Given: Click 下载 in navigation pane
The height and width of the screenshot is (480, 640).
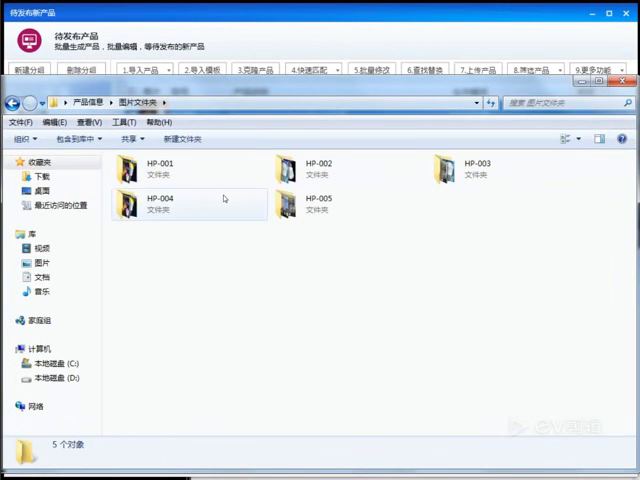Looking at the screenshot, I should point(42,177).
